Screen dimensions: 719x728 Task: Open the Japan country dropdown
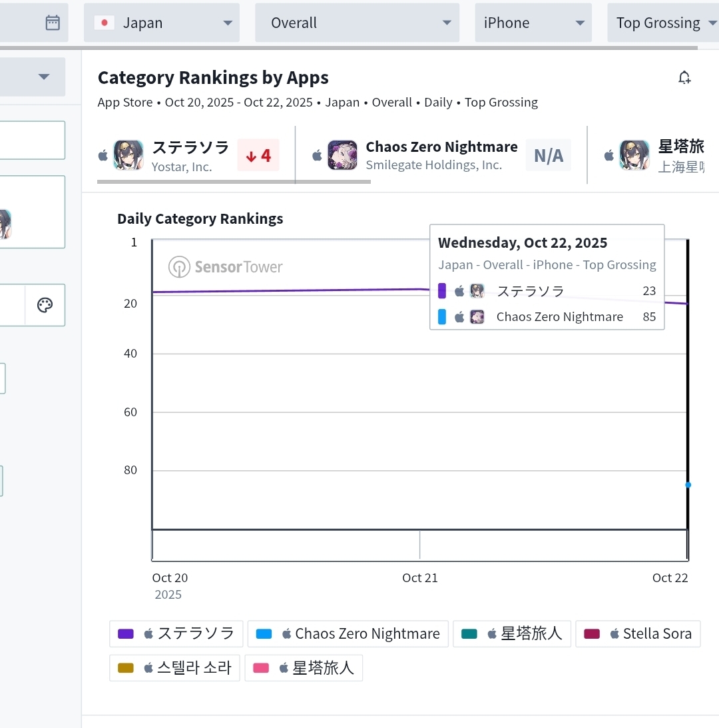click(x=162, y=23)
